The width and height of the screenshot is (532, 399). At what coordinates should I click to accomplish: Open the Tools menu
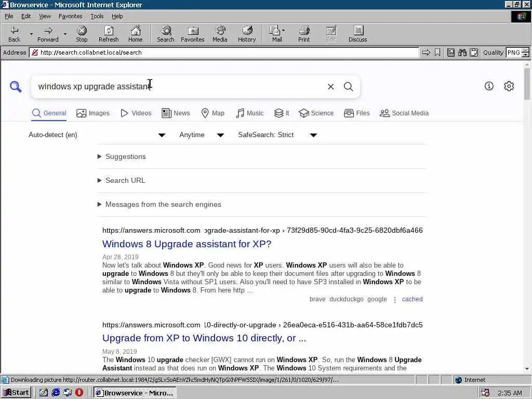point(97,16)
